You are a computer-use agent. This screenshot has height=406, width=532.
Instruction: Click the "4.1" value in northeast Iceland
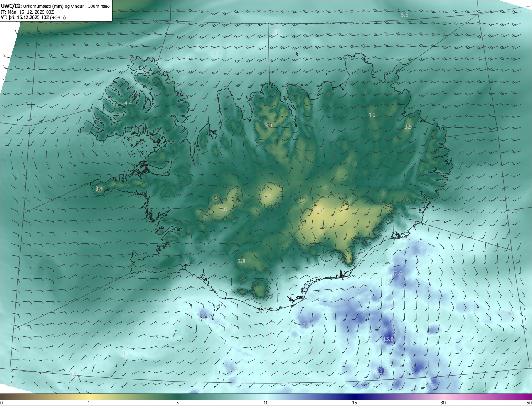click(372, 115)
